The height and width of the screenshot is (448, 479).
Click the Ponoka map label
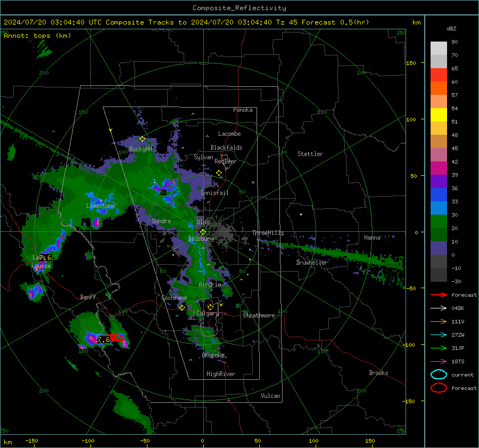(x=243, y=110)
